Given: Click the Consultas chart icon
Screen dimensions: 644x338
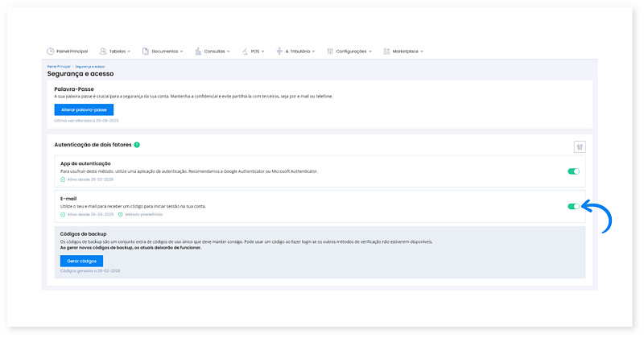Looking at the screenshot, I should pos(198,52).
